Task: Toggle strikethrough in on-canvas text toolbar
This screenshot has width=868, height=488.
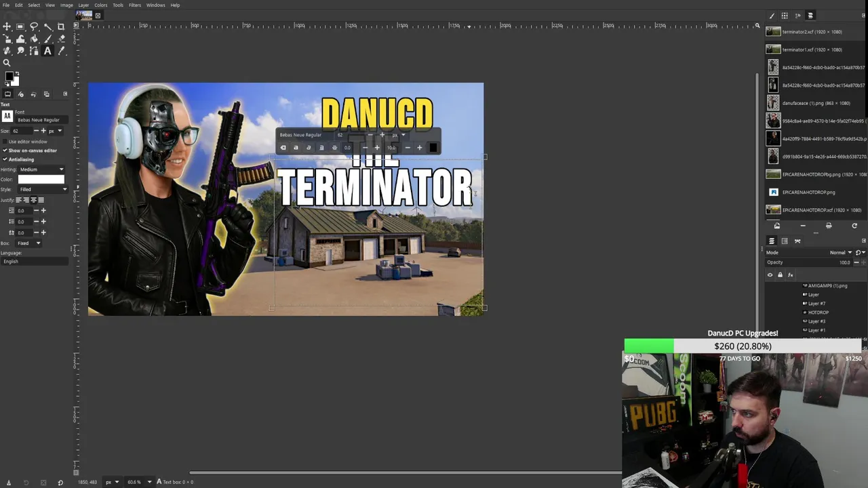Action: click(x=334, y=148)
